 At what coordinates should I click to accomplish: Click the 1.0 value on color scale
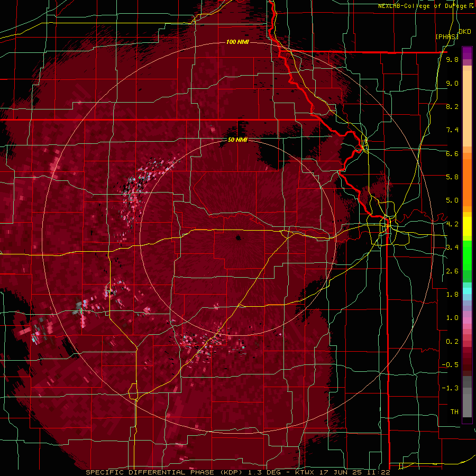click(x=452, y=318)
